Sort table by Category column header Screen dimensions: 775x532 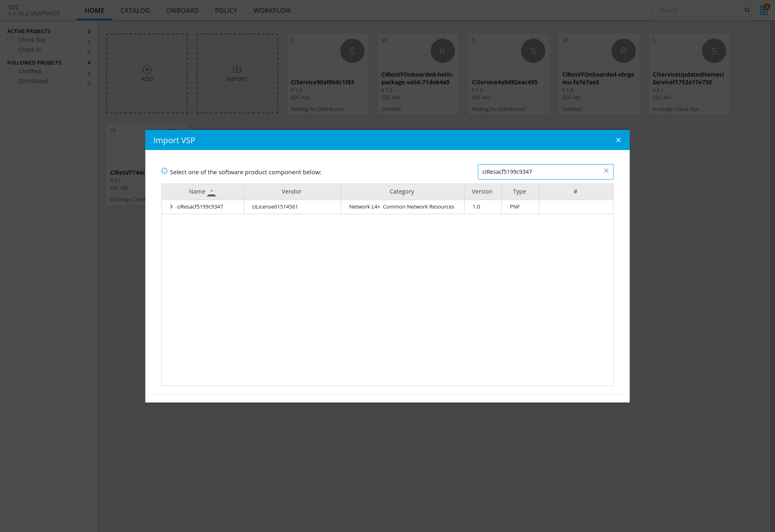tap(402, 192)
